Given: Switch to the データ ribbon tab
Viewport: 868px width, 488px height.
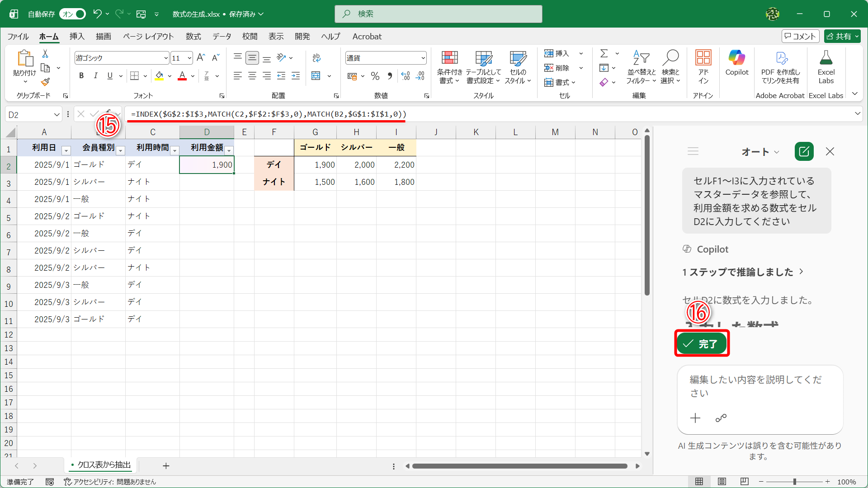Looking at the screenshot, I should click(x=222, y=36).
